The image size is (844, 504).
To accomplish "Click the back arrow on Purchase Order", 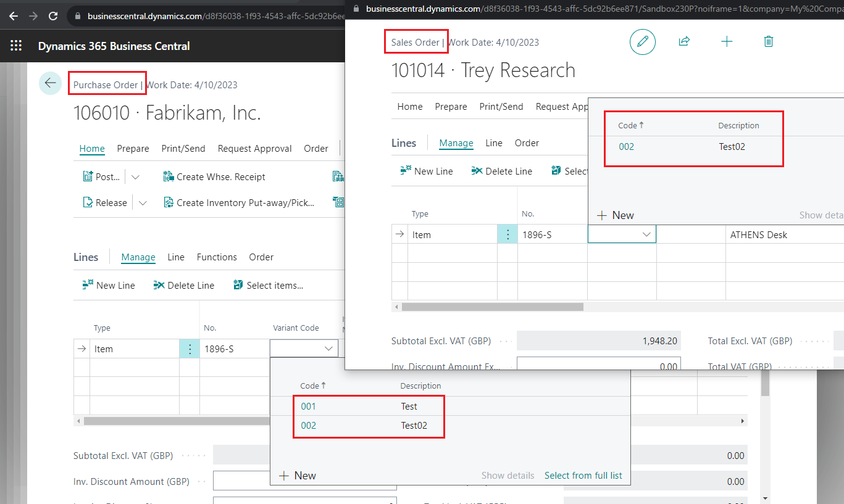I will coord(50,83).
